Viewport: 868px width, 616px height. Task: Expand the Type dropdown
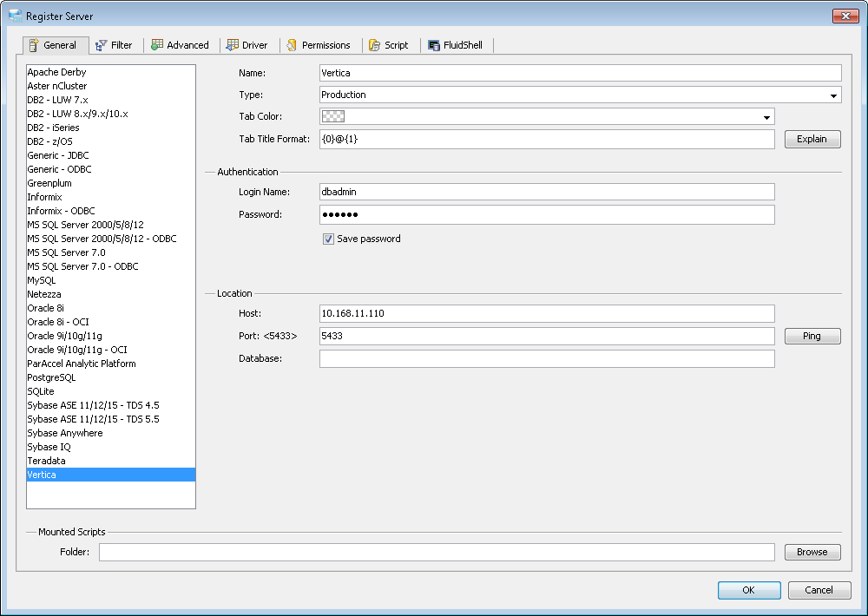coord(833,95)
